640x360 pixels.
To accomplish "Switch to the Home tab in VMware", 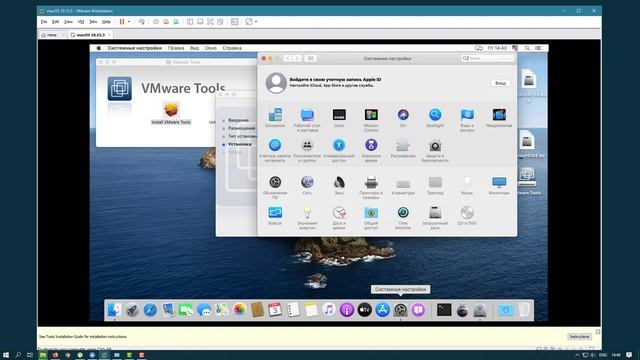I will tap(52, 35).
